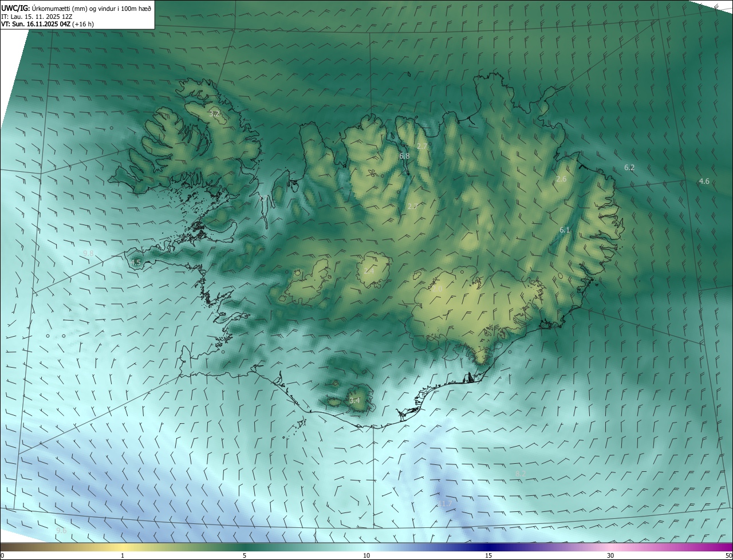This screenshot has width=733, height=560.
Task: Click the 30 tick label on the color scale
Action: pos(610,555)
